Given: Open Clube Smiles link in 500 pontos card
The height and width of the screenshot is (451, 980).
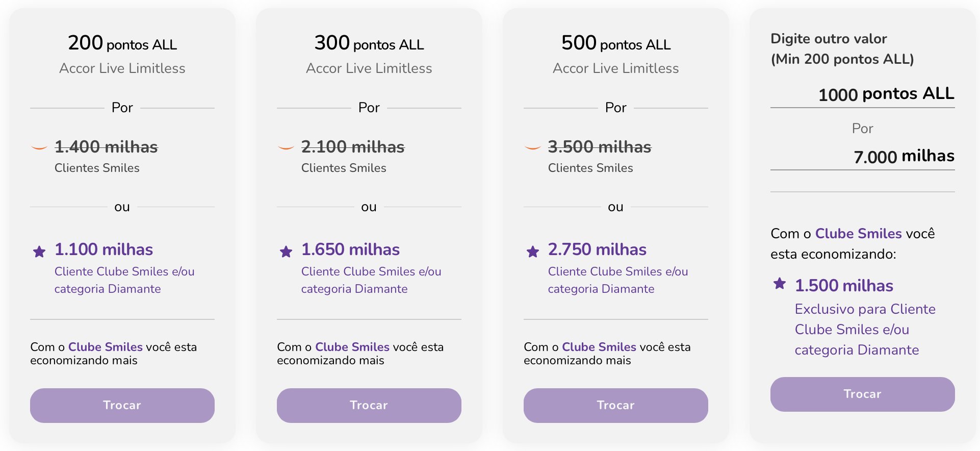Looking at the screenshot, I should (x=599, y=347).
